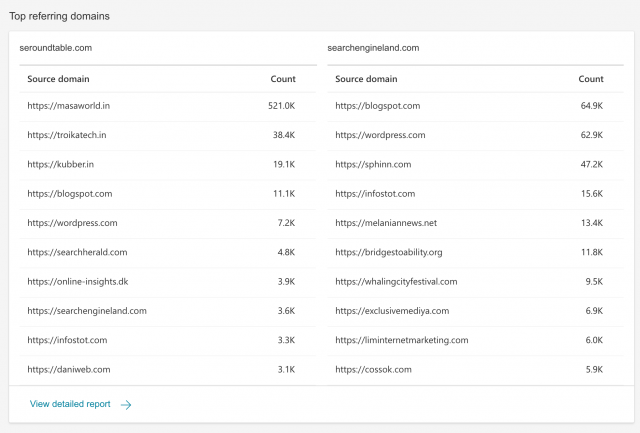Click the arrow icon beside View detailed report
Screen dimensions: 640x433
coord(126,405)
